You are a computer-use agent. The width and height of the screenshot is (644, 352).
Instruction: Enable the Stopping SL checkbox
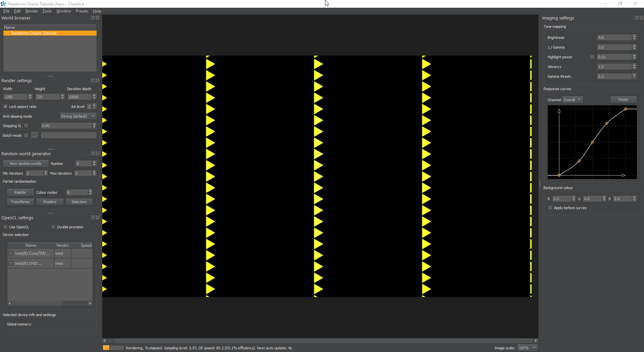26,126
